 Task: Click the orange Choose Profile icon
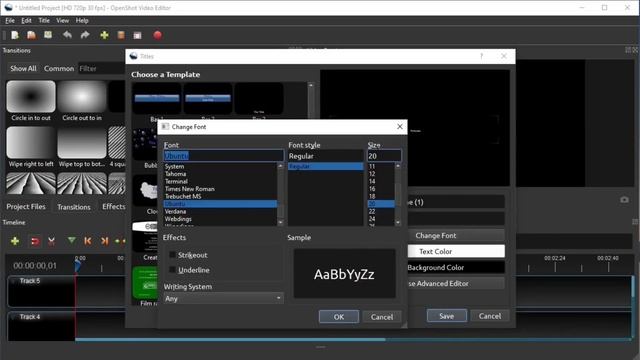[121, 36]
